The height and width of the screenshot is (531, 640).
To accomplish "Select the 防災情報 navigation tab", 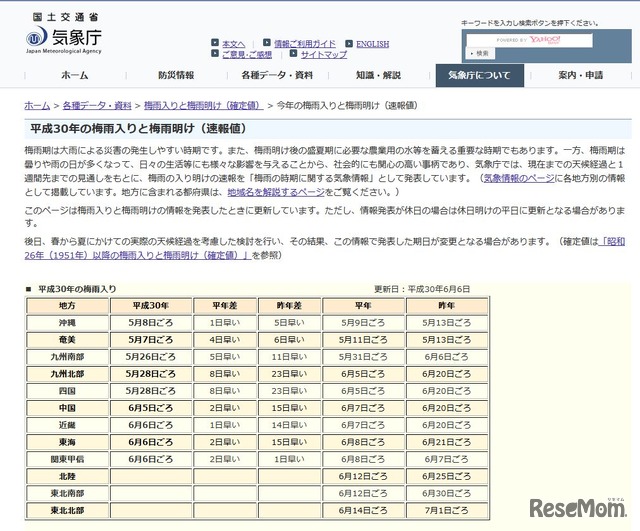I will point(176,75).
